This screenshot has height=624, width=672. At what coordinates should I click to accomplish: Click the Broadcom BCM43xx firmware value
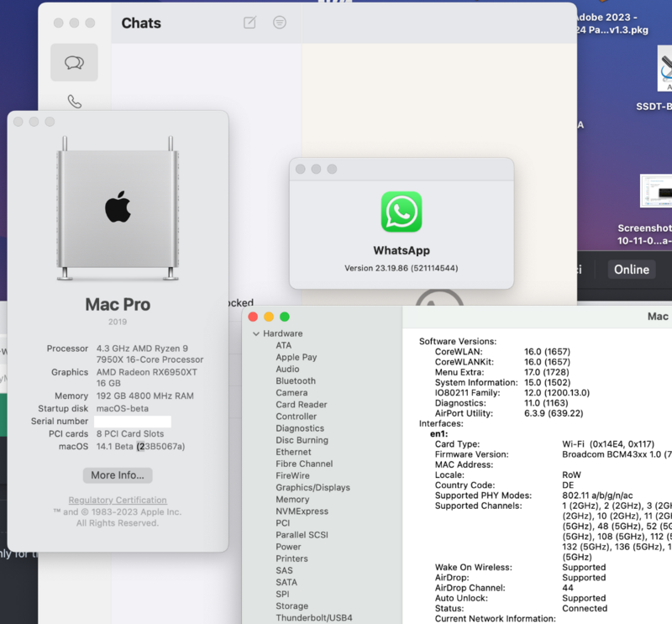click(617, 454)
